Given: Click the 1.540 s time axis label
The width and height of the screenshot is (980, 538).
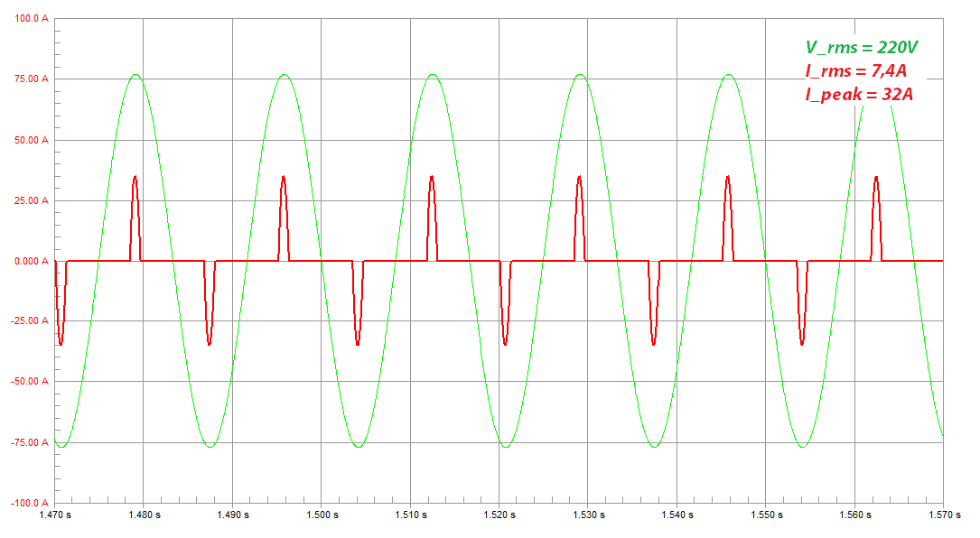Looking at the screenshot, I should pos(677,515).
